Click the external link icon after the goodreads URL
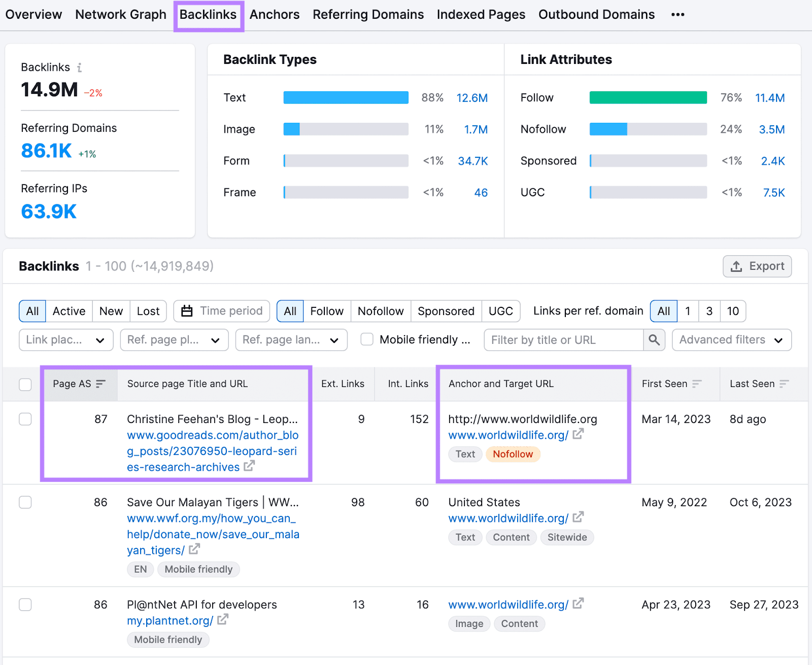Viewport: 812px width, 665px height. [249, 467]
